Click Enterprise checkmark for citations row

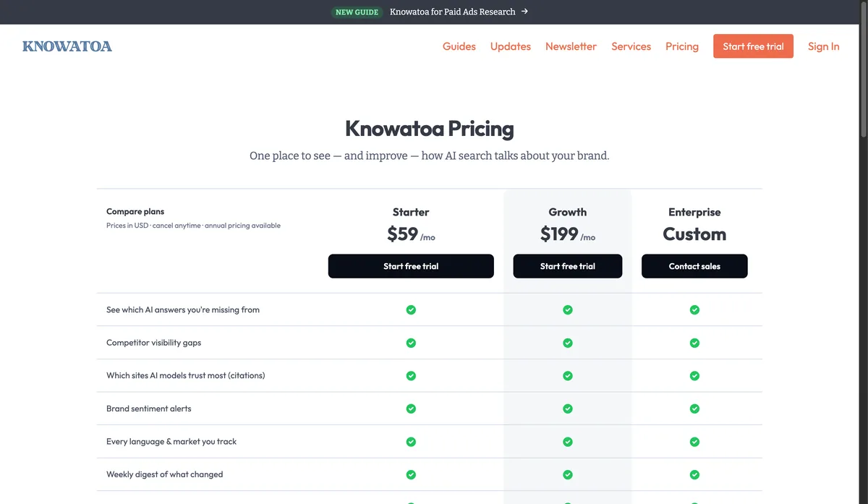(x=694, y=376)
